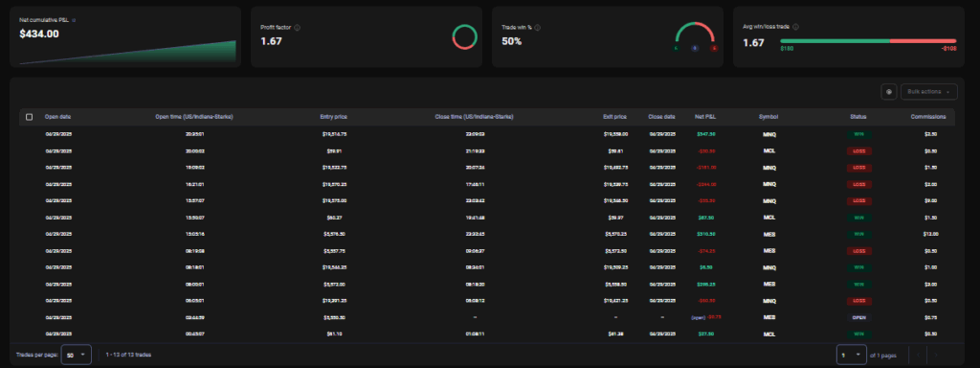Click the Avg win/loss green-red bar
This screenshot has width=980, height=368.
[x=868, y=40]
